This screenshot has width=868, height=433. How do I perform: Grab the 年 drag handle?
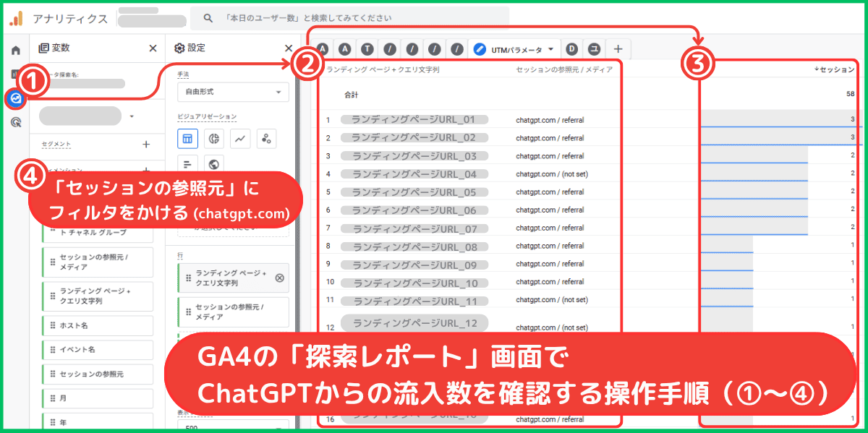tap(53, 422)
